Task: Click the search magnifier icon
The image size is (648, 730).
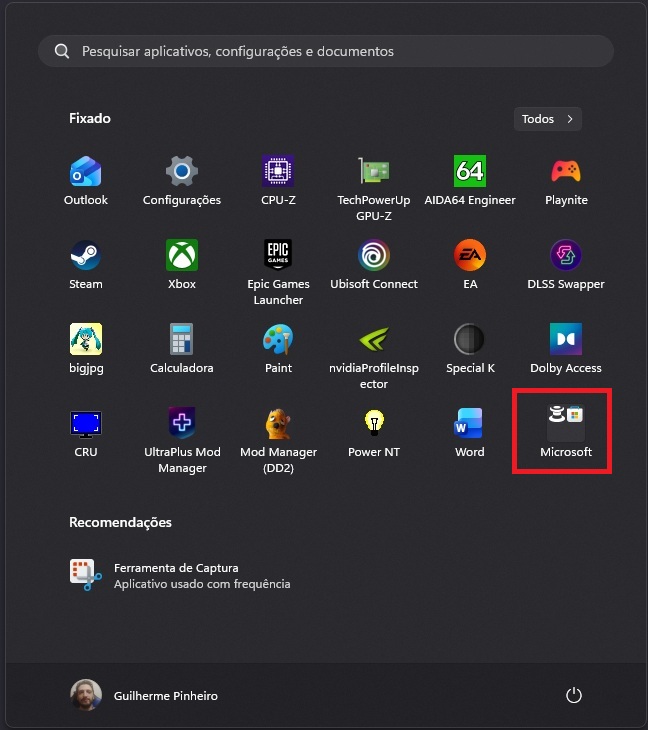Action: pos(62,51)
